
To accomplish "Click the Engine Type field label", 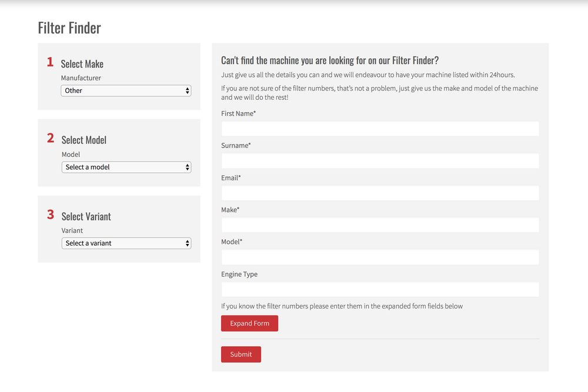I will [x=239, y=274].
